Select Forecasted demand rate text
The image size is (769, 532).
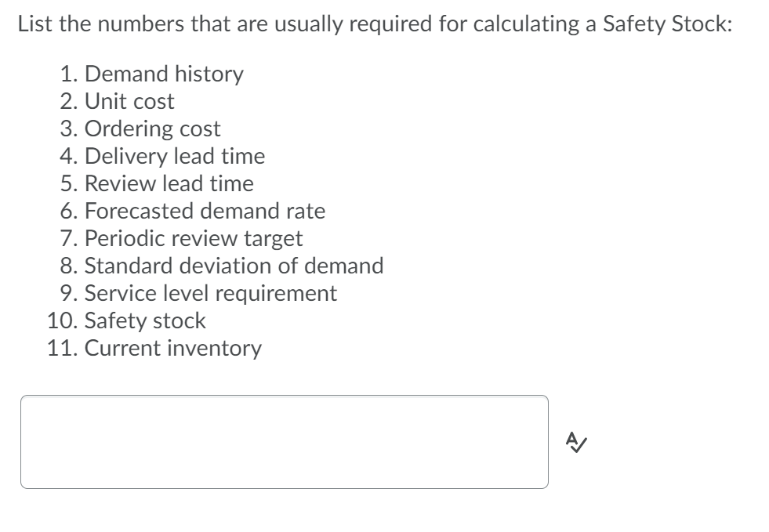pos(206,211)
